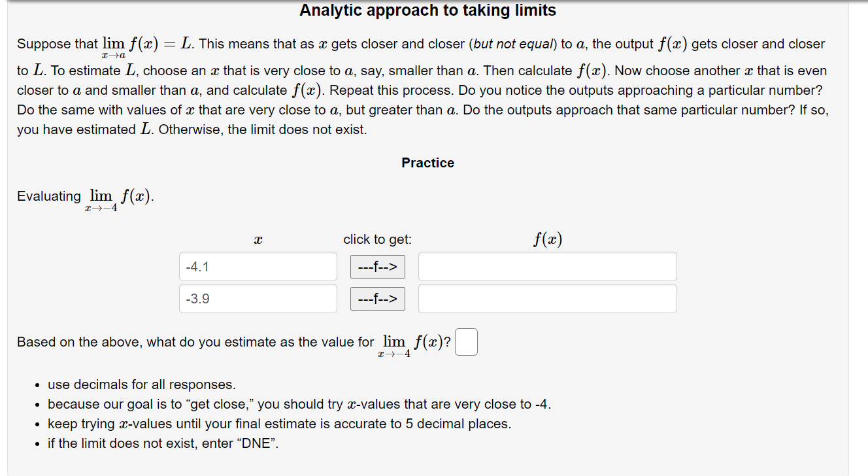Click the lower click-to-get function button
This screenshot has height=476, width=868.
point(377,298)
